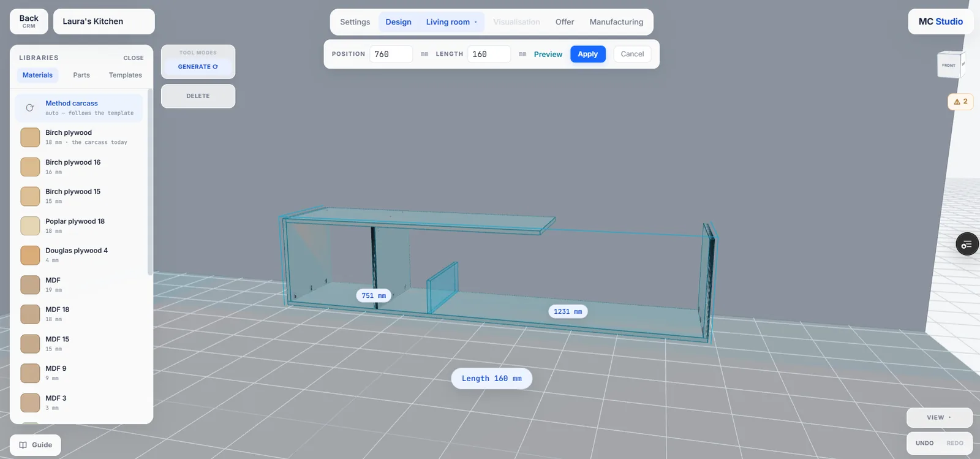Click the FRONT view orientation cube
Viewport: 980px width, 459px height.
tap(950, 65)
